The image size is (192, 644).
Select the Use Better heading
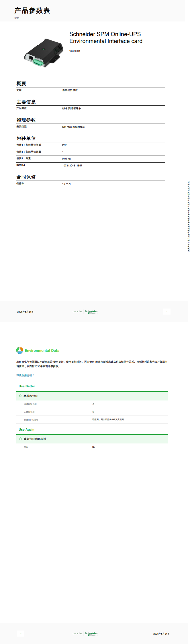[x=27, y=386]
